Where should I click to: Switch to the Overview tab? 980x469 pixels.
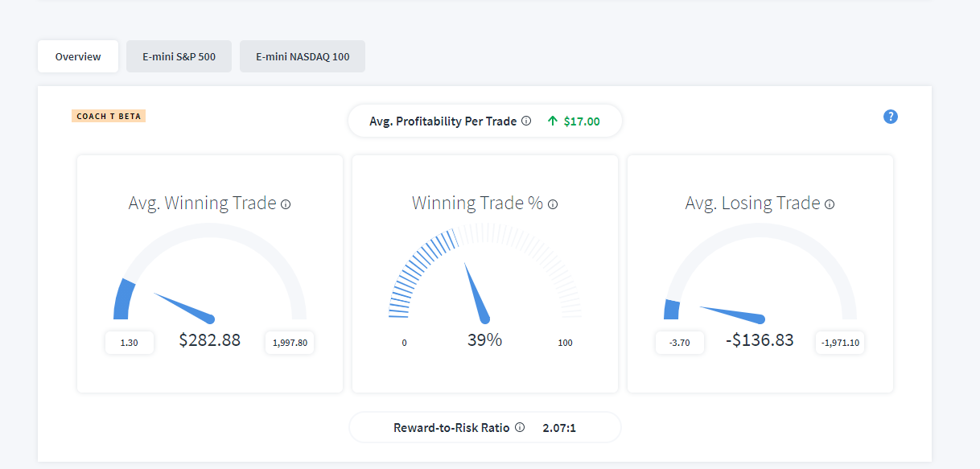tap(78, 56)
